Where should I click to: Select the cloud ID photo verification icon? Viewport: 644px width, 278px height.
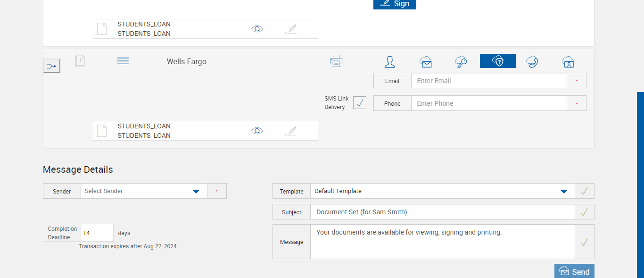click(568, 61)
